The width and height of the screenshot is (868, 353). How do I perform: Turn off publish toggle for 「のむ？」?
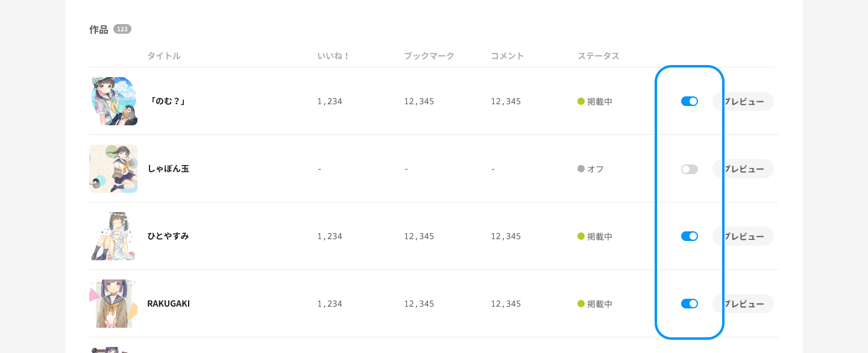pyautogui.click(x=689, y=101)
